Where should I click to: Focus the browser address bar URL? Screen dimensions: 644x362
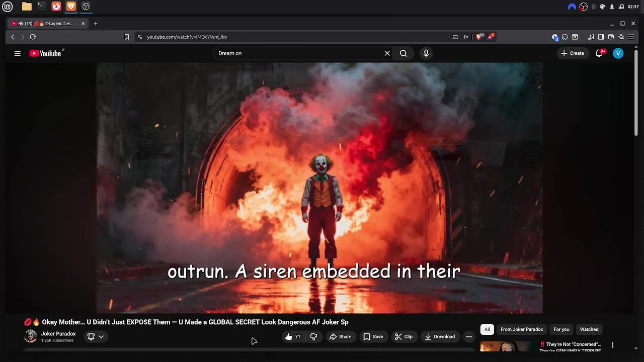coord(187,37)
